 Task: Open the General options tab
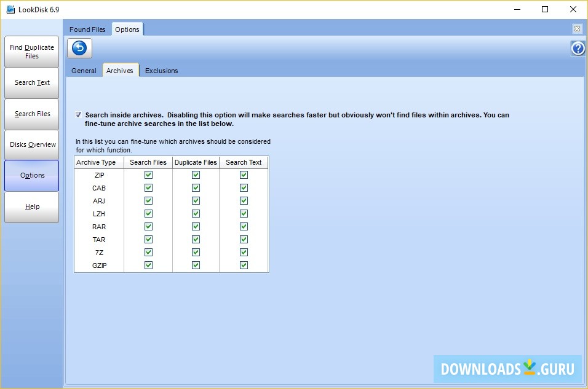(x=84, y=71)
